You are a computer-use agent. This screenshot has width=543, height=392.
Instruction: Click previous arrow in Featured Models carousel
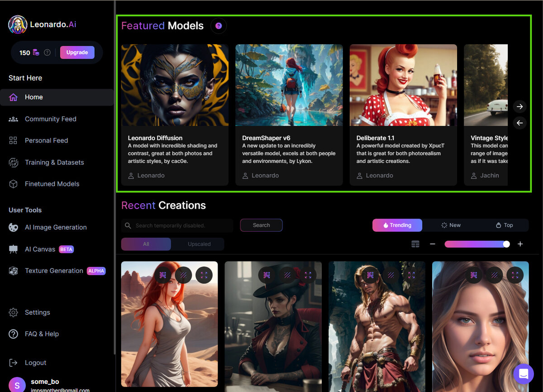520,123
